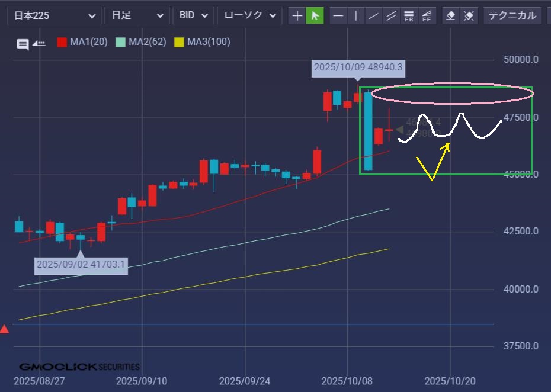The image size is (551, 392).
Task: Click the MA2(62) legend label
Action: pyautogui.click(x=147, y=42)
